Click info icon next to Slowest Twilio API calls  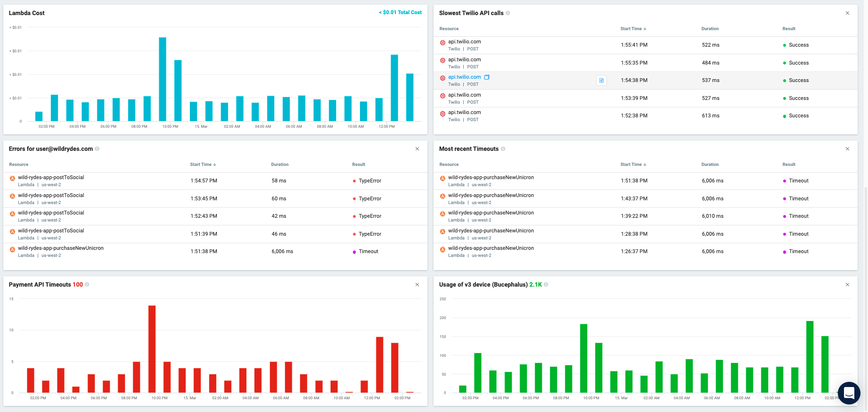click(x=508, y=13)
